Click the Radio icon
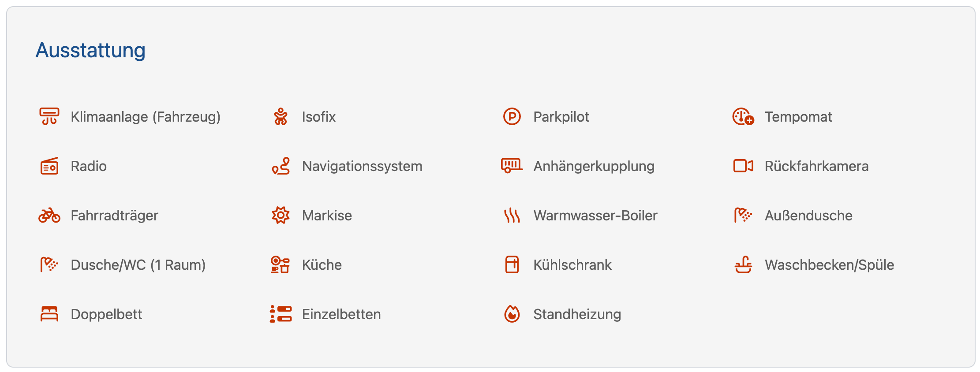Viewport: 980px width, 372px height. click(x=49, y=166)
